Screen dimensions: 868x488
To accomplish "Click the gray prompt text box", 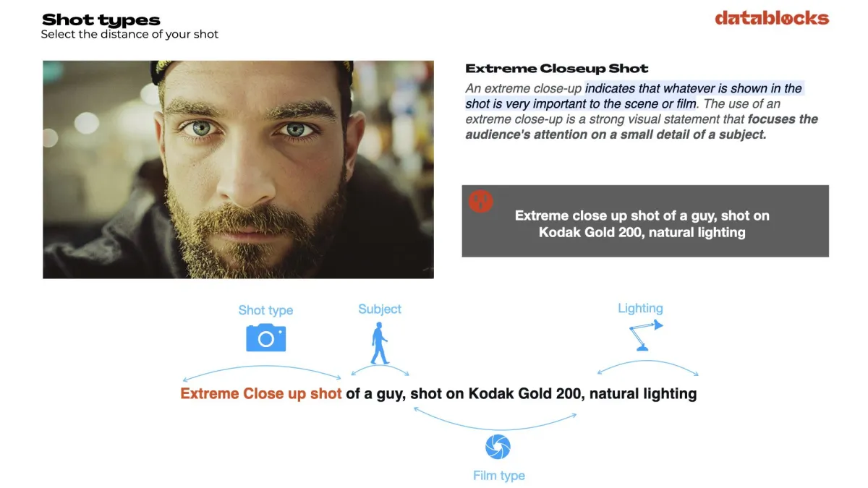I will click(645, 221).
